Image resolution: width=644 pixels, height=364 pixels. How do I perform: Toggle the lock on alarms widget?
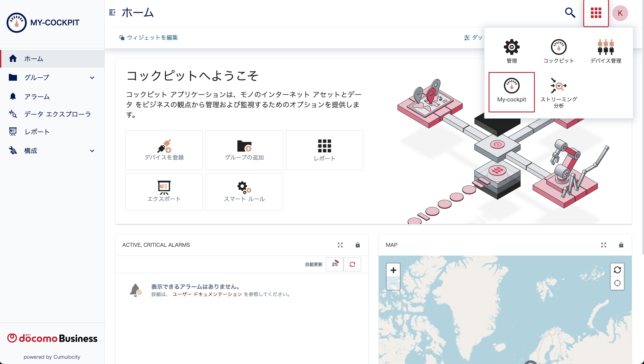358,245
